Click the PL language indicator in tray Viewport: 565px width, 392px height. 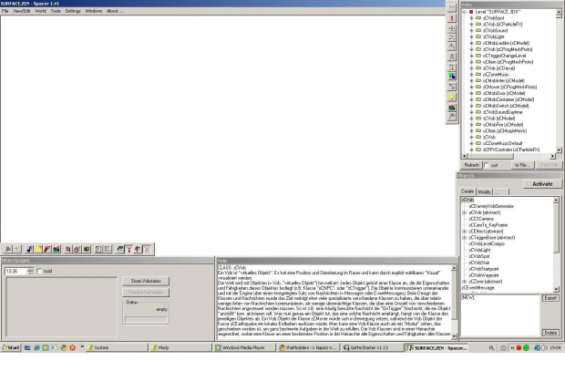491,348
